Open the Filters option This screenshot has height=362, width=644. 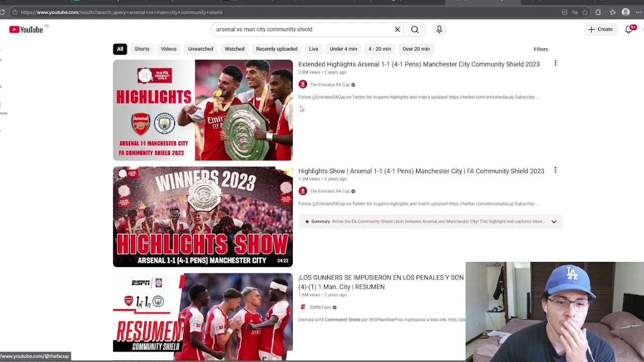[x=541, y=49]
